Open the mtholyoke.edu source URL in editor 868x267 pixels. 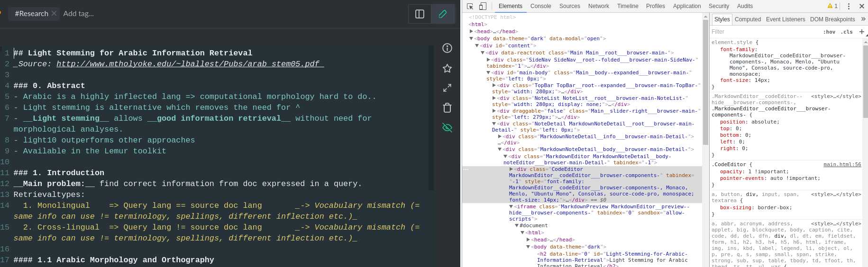(x=190, y=64)
